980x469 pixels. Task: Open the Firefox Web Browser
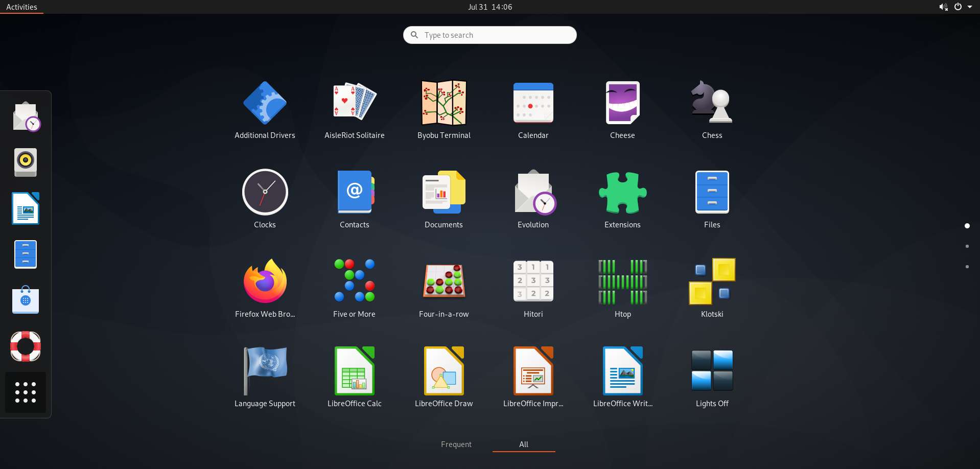pyautogui.click(x=265, y=281)
